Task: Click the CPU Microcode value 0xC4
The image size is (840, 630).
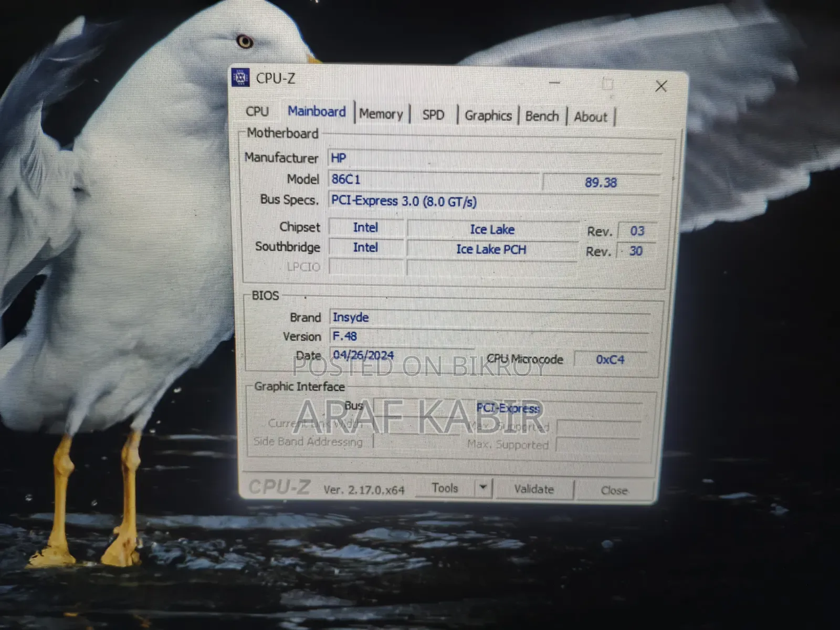Action: 610,360
